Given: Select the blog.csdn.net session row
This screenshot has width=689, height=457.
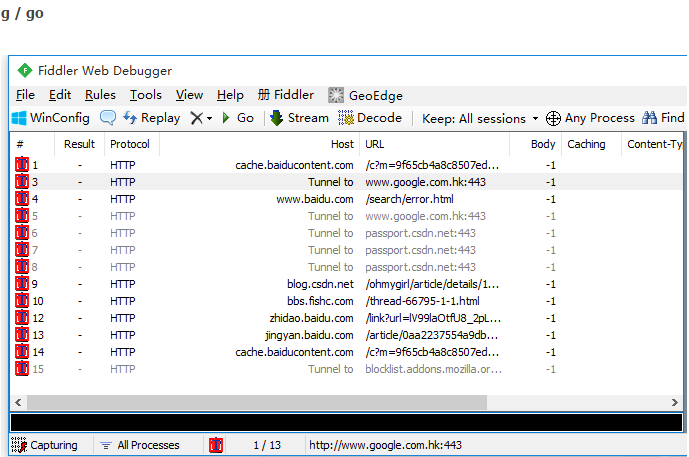Looking at the screenshot, I should [346, 284].
